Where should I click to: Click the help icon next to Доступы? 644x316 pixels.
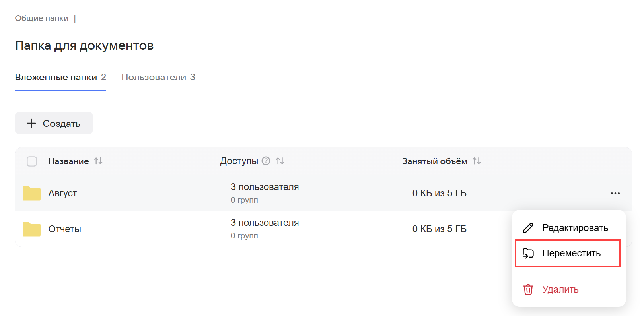266,161
